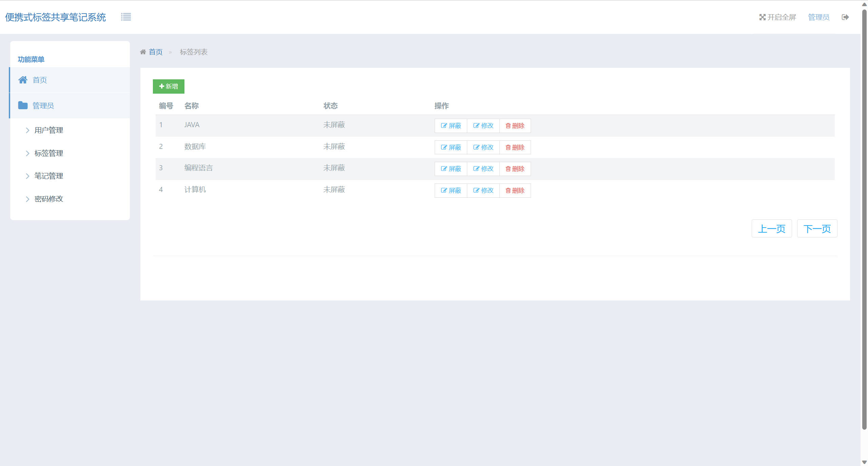Open 密码修改 in the sidebar

point(48,199)
